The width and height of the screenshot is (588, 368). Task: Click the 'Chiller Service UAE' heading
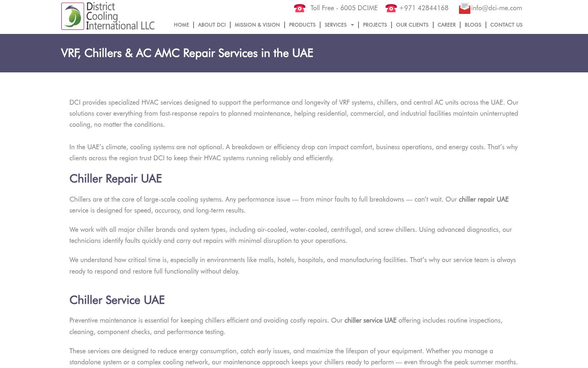coord(117,300)
